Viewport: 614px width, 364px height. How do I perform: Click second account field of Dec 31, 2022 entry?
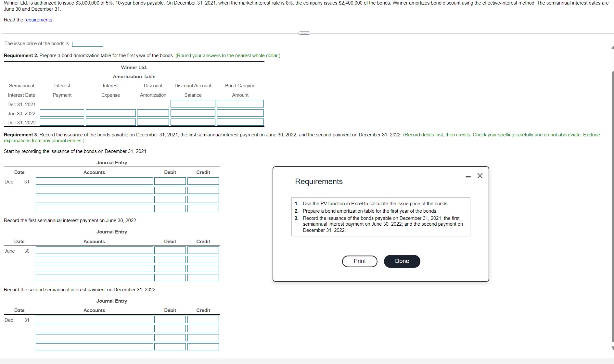click(x=94, y=329)
